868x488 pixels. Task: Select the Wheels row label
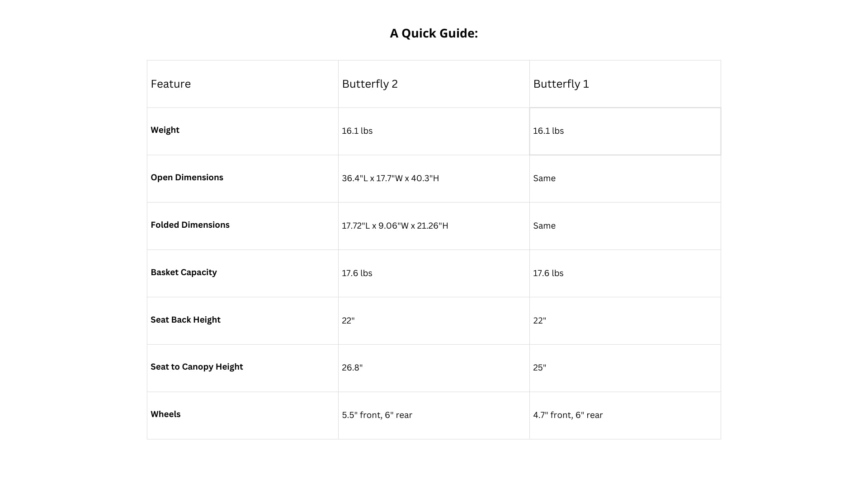(x=165, y=414)
